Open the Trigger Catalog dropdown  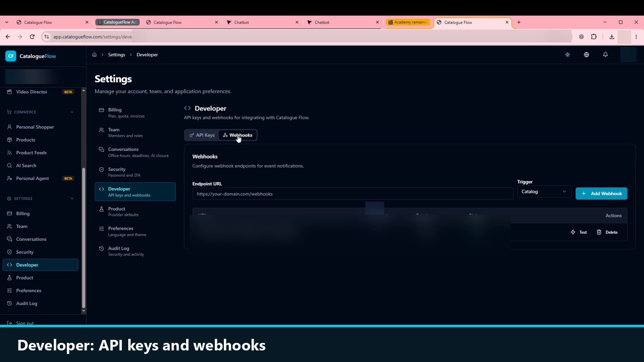tap(544, 192)
